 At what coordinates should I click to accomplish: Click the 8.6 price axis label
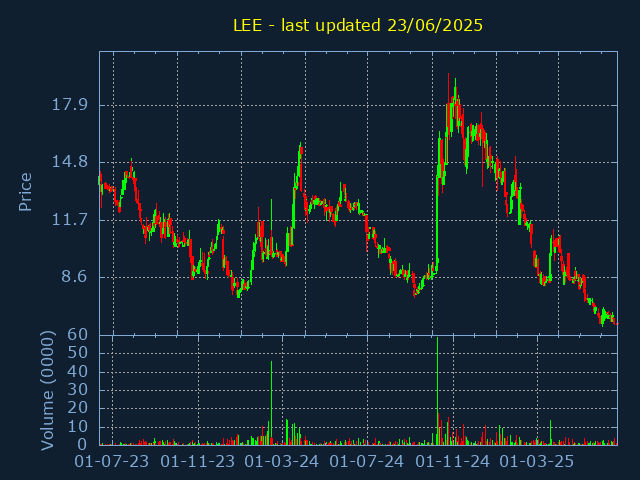coord(74,277)
